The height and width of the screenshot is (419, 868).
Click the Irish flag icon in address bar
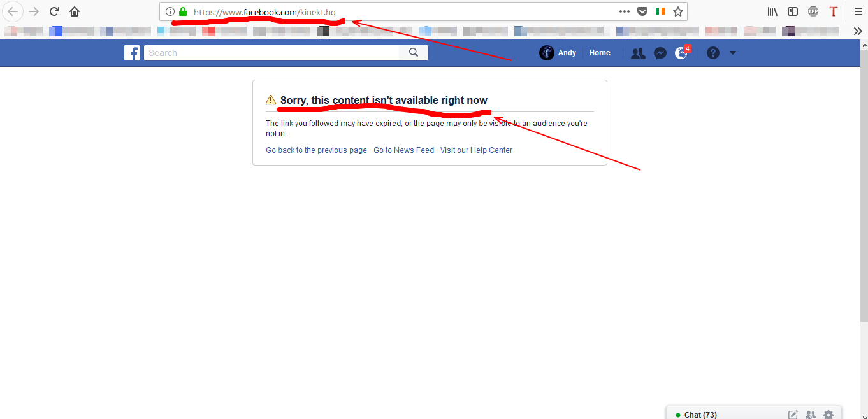point(660,11)
